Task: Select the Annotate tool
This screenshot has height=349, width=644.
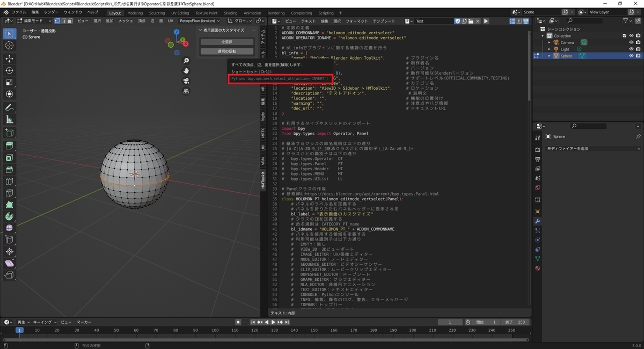Action: [x=9, y=107]
